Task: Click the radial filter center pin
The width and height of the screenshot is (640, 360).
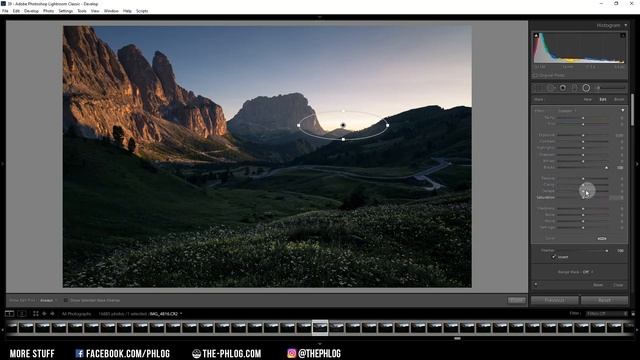Action: [343, 125]
